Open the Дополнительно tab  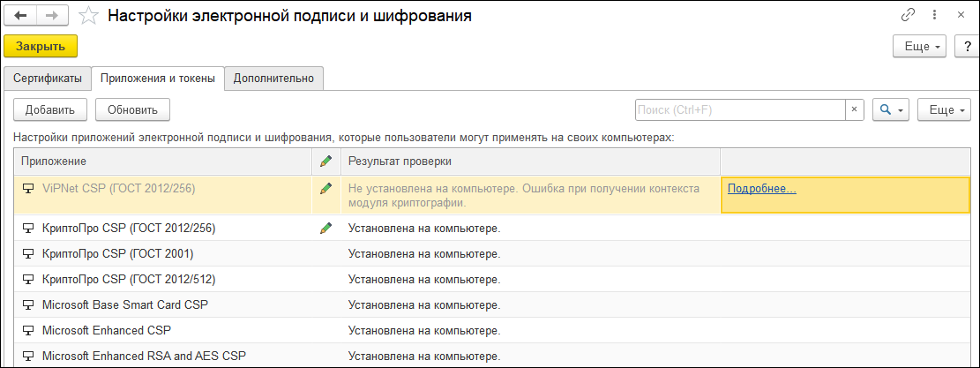[273, 79]
